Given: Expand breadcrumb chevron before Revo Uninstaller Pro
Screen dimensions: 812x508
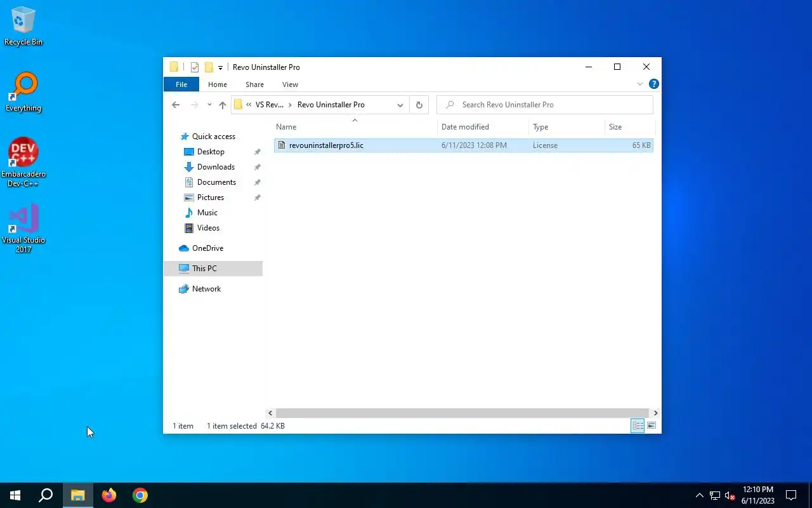Looking at the screenshot, I should click(290, 105).
